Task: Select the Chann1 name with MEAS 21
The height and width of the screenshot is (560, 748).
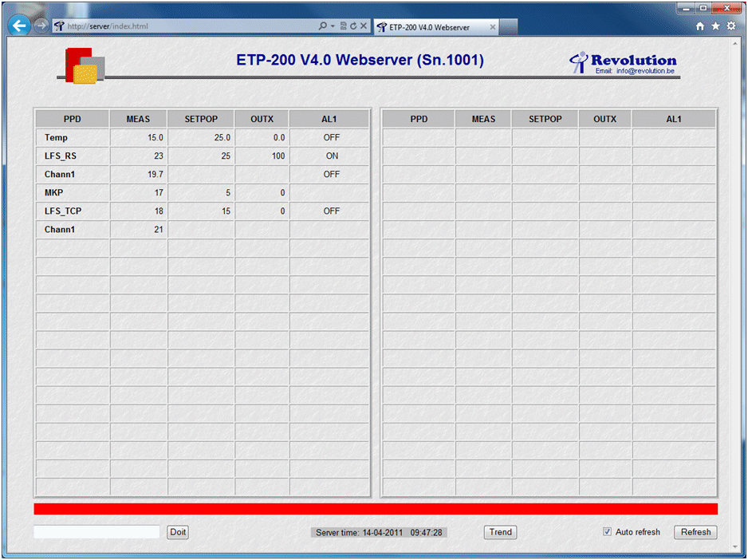Action: (x=73, y=229)
